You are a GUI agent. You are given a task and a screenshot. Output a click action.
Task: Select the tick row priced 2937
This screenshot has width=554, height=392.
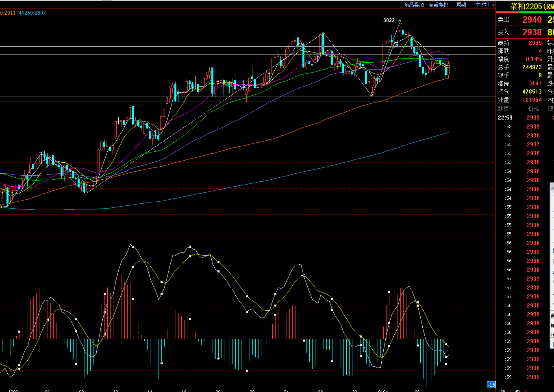pyautogui.click(x=525, y=144)
